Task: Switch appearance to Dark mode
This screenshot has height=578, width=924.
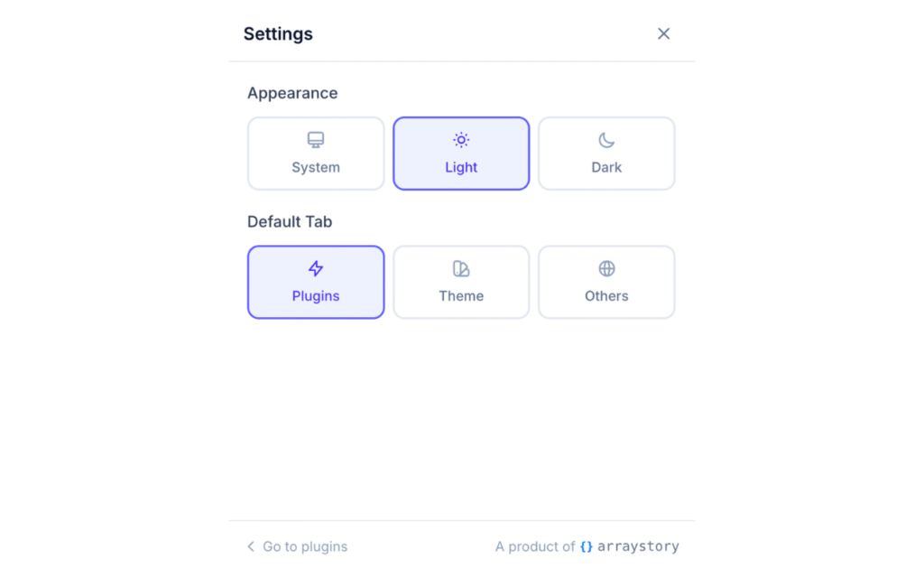Action: pos(605,154)
